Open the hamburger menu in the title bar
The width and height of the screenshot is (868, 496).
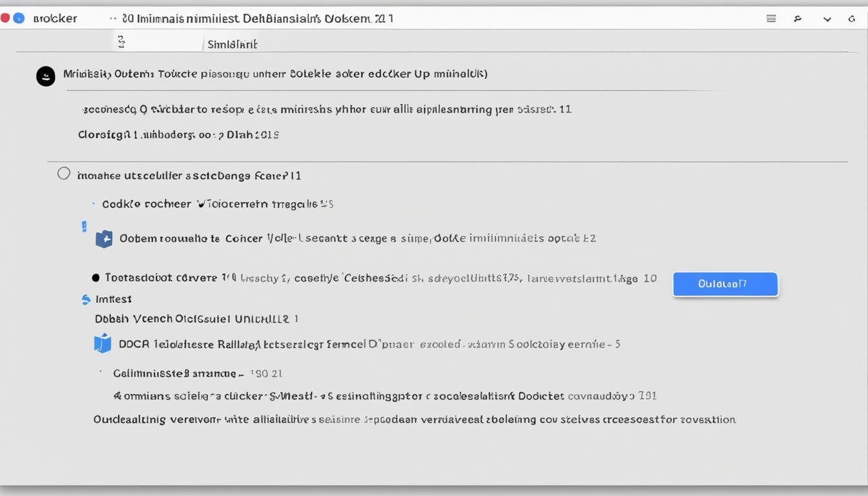point(771,19)
